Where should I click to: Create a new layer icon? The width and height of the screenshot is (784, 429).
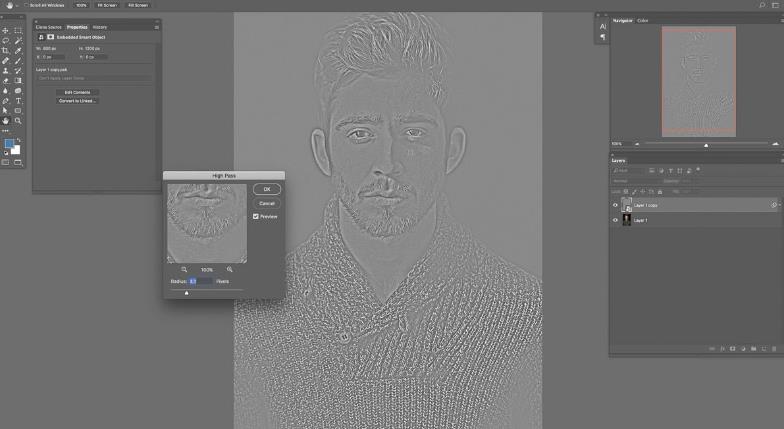point(764,348)
